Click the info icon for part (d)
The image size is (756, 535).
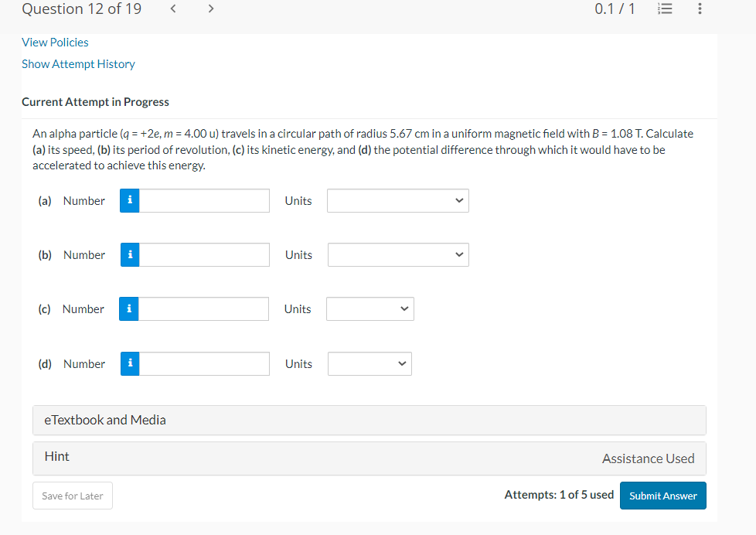coord(130,363)
